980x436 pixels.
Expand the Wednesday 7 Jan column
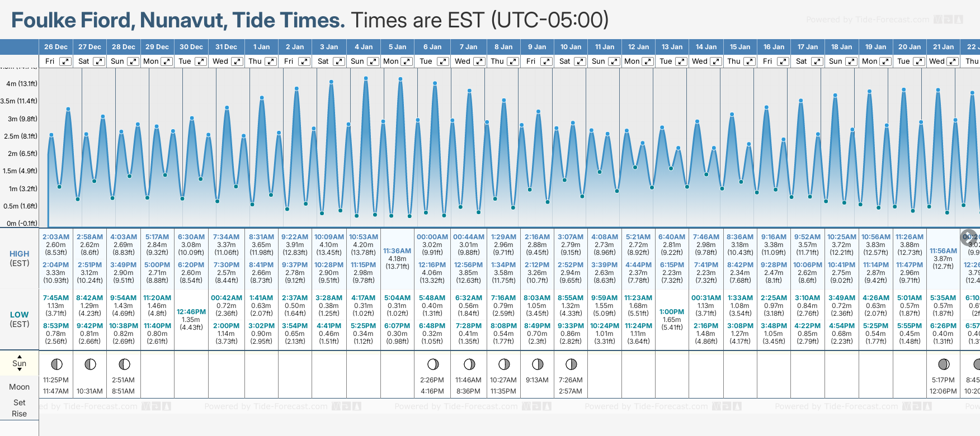click(x=479, y=61)
